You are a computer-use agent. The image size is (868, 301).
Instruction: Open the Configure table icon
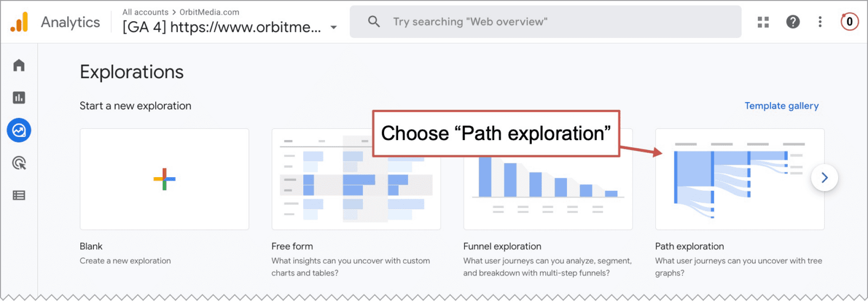coord(19,196)
